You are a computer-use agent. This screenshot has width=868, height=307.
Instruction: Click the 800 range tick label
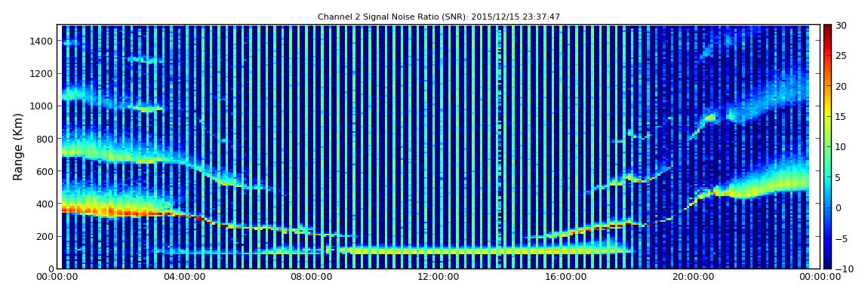click(45, 139)
